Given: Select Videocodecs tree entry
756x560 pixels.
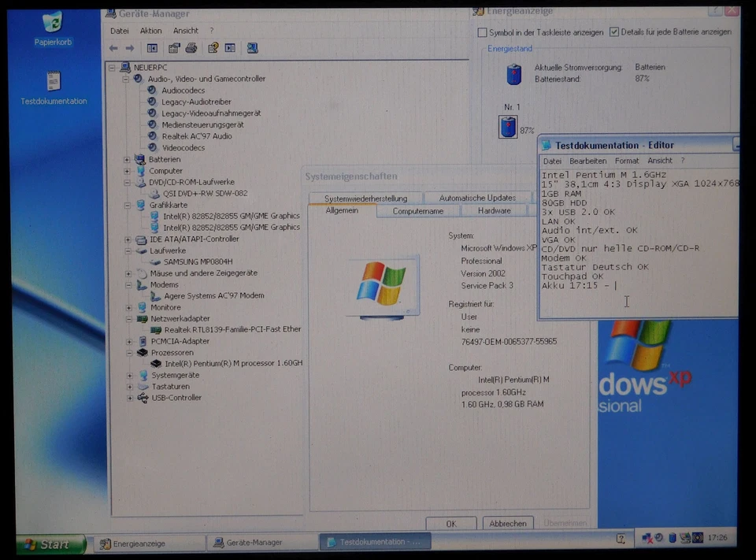Looking at the screenshot, I should tap(183, 148).
